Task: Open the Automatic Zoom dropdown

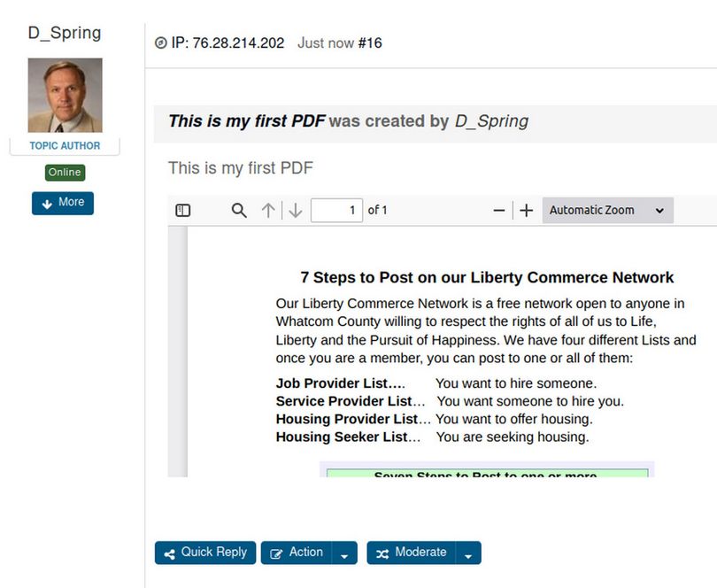Action: pos(607,211)
